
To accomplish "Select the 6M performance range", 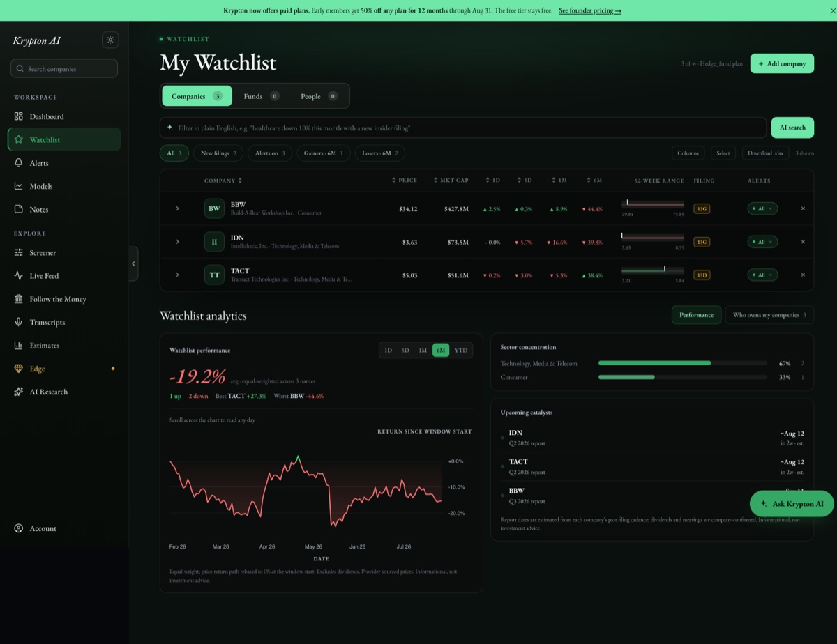I will click(441, 351).
